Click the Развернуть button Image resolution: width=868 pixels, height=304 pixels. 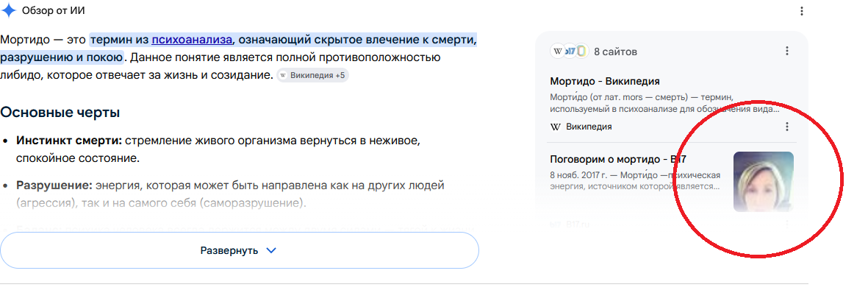pyautogui.click(x=239, y=250)
